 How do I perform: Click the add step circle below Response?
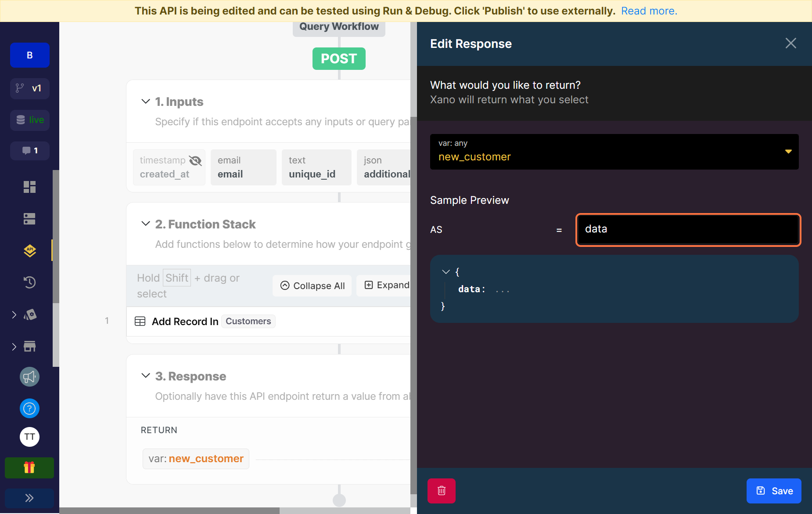coord(339,500)
